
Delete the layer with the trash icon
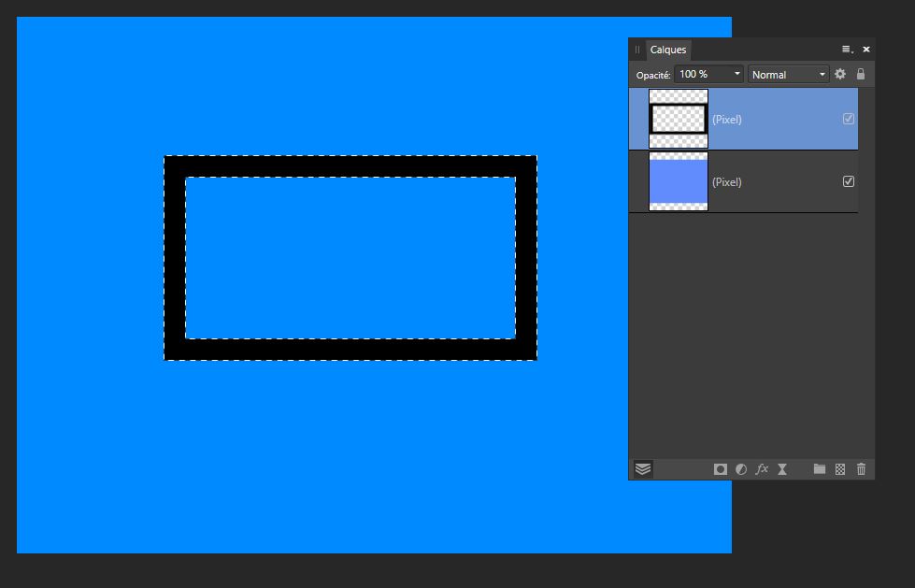click(x=862, y=469)
